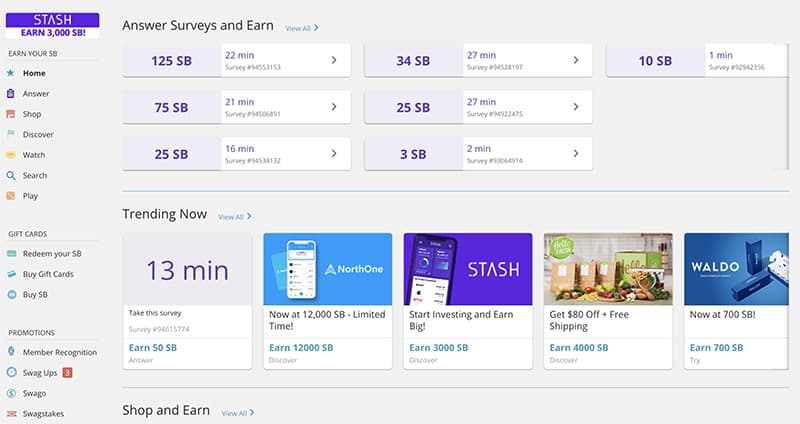This screenshot has width=800, height=424.
Task: Click 'Now at 700 SB!' text
Action: coord(722,315)
